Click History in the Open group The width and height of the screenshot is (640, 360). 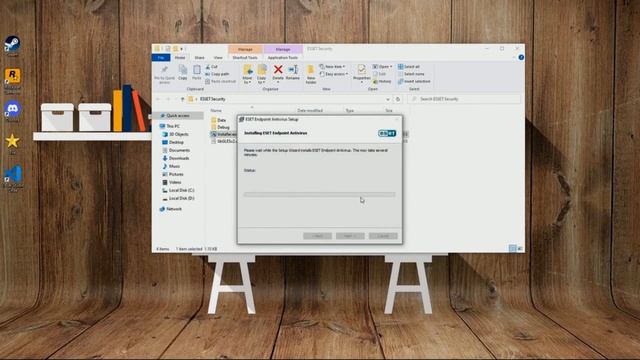click(382, 81)
